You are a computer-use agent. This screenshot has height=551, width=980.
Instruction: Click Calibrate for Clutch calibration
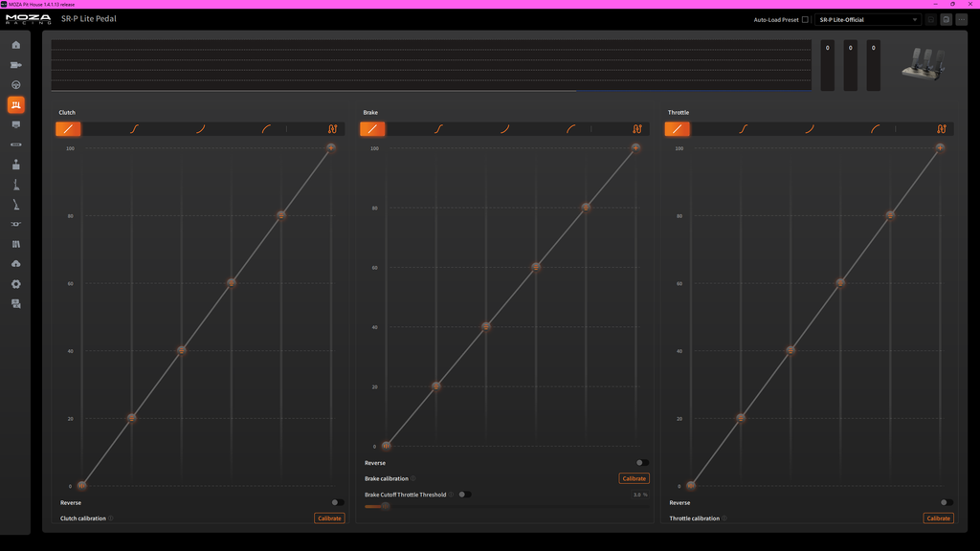(x=329, y=518)
